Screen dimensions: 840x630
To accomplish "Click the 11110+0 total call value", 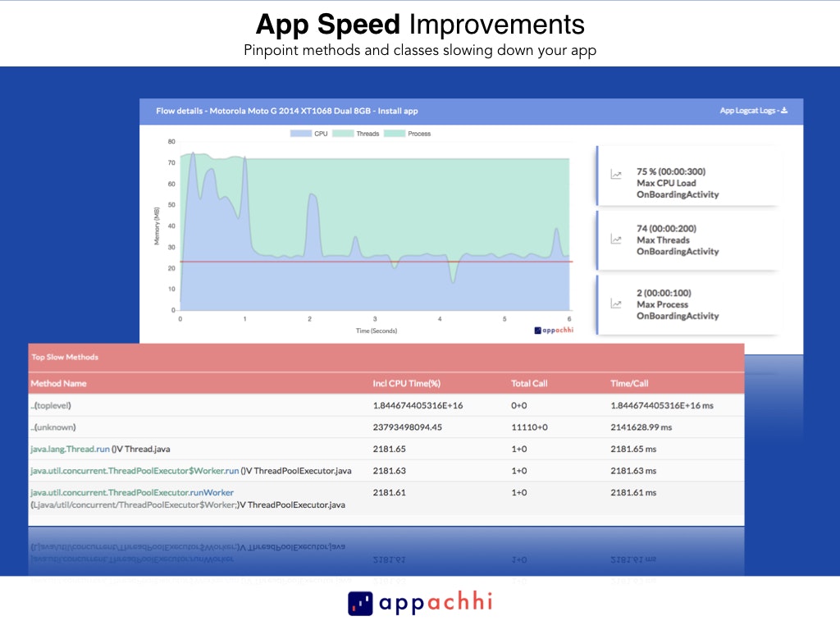I will pos(529,427).
